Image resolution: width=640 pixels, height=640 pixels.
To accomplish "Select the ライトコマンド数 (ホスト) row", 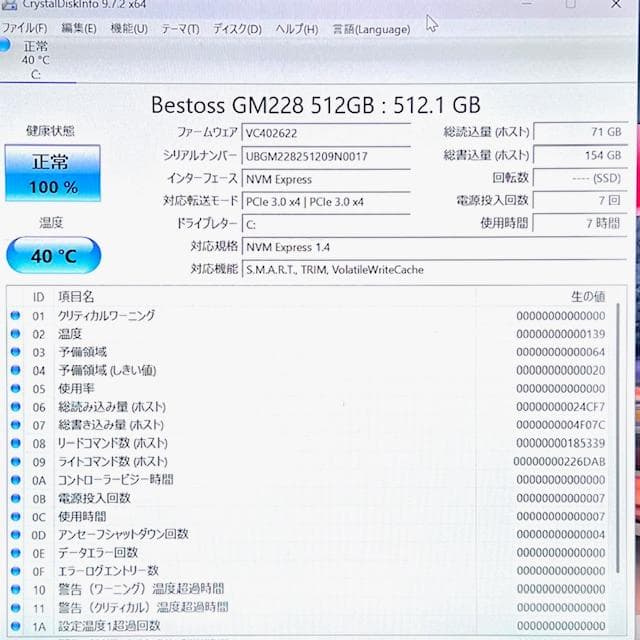I will click(x=309, y=462).
